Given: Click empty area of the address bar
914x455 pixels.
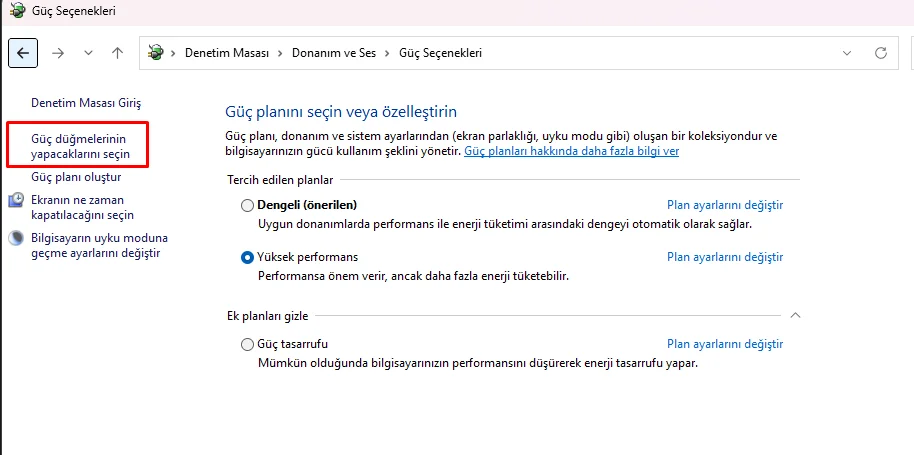Looking at the screenshot, I should 650,53.
